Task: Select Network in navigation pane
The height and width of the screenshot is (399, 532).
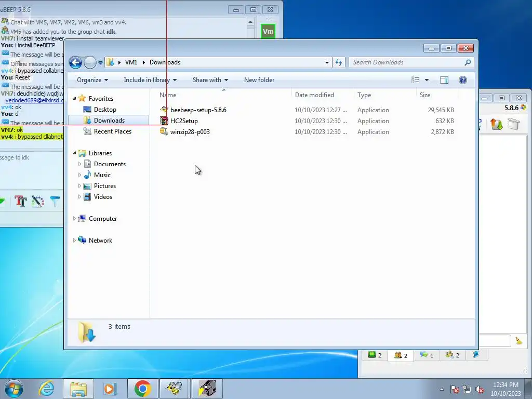Action: 100,240
